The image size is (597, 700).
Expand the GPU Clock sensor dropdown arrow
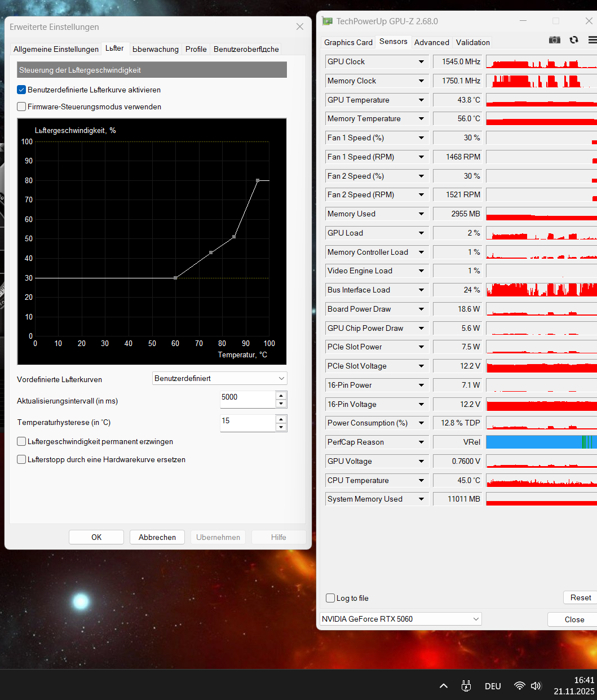[x=421, y=61]
